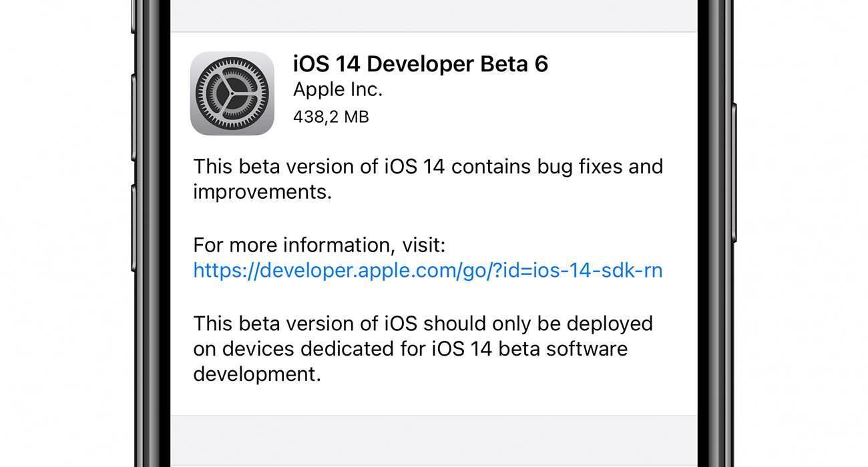
Task: Tap the Settings gear icon
Action: click(x=232, y=93)
